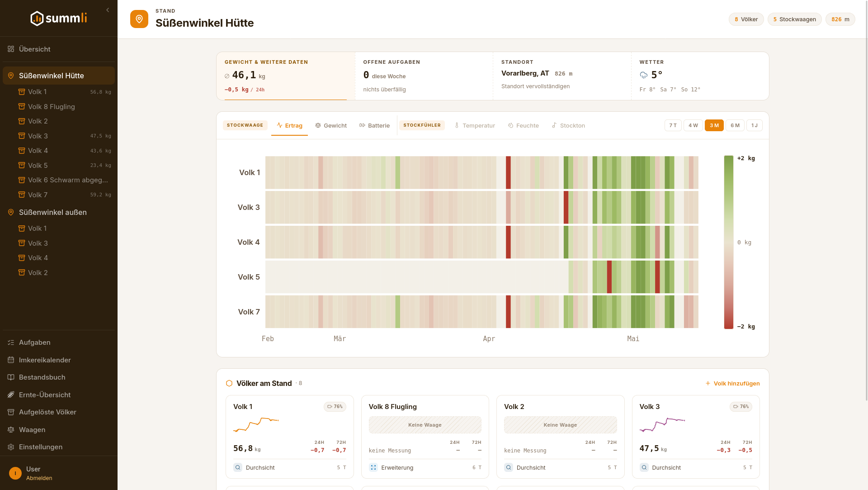Switch to the Temperatur tab
The width and height of the screenshot is (868, 490).
pyautogui.click(x=475, y=126)
